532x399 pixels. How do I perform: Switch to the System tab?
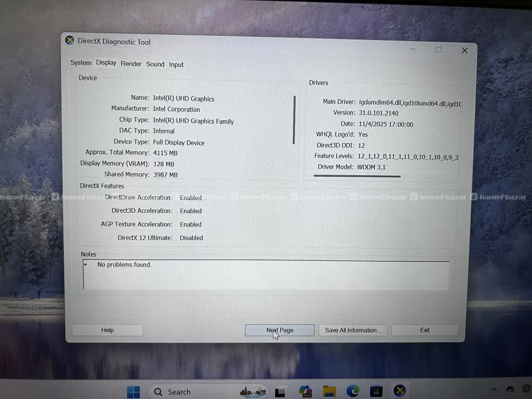tap(81, 63)
